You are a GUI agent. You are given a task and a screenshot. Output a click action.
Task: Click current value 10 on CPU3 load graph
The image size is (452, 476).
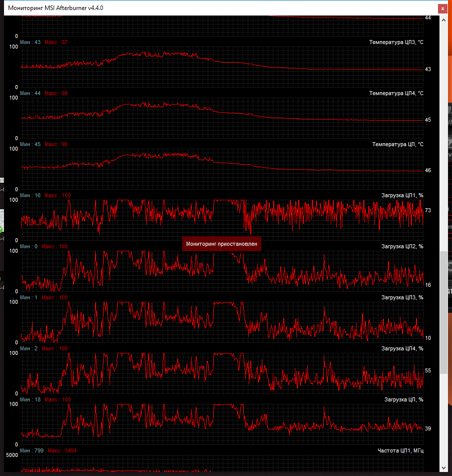[x=427, y=338]
